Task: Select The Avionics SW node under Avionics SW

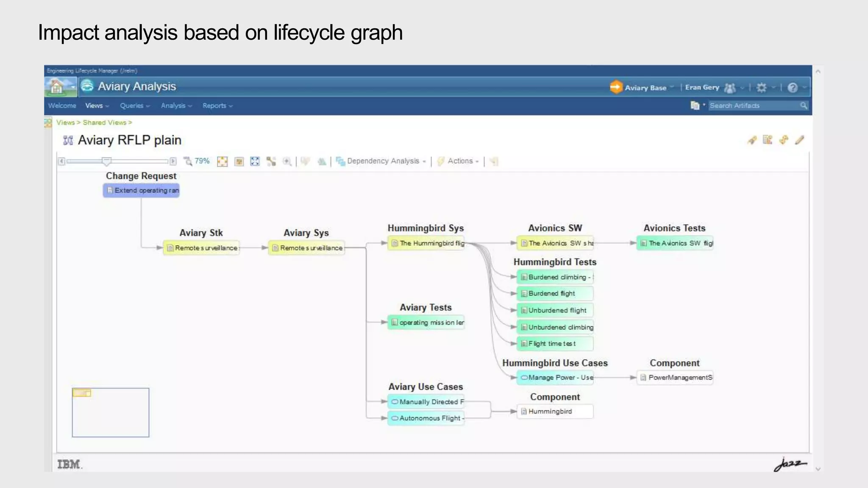Action: point(555,243)
